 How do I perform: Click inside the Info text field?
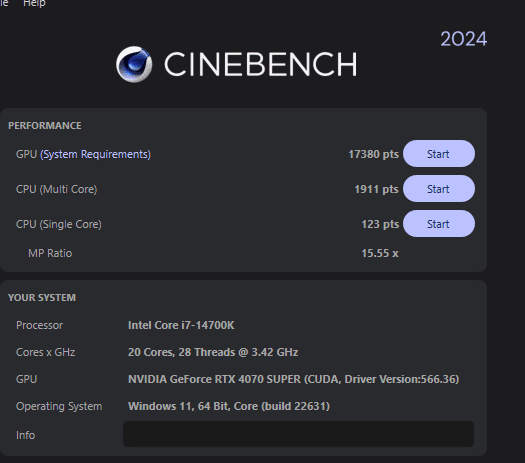coord(298,434)
